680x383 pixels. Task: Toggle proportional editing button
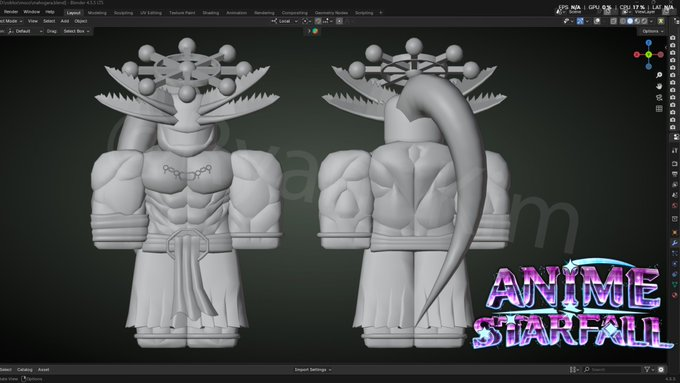(x=340, y=21)
